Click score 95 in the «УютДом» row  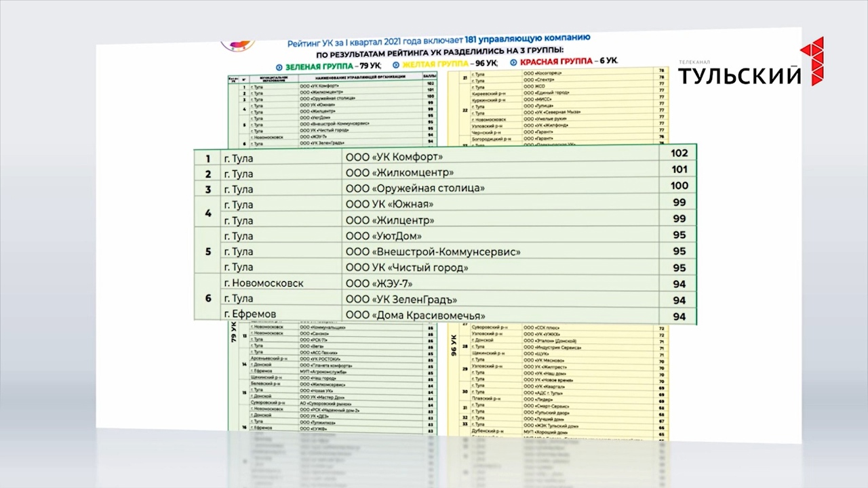click(679, 235)
